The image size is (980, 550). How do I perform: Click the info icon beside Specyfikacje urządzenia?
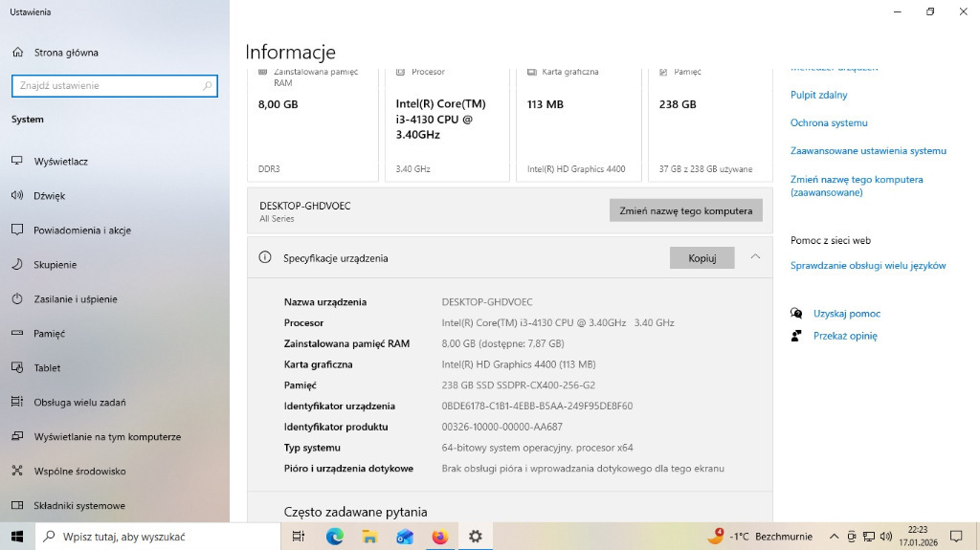pos(265,257)
